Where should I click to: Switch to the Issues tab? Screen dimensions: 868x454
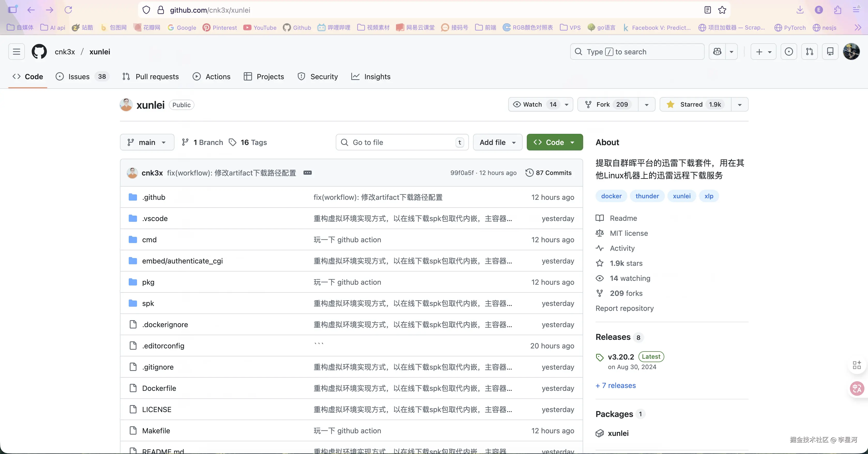(79, 77)
